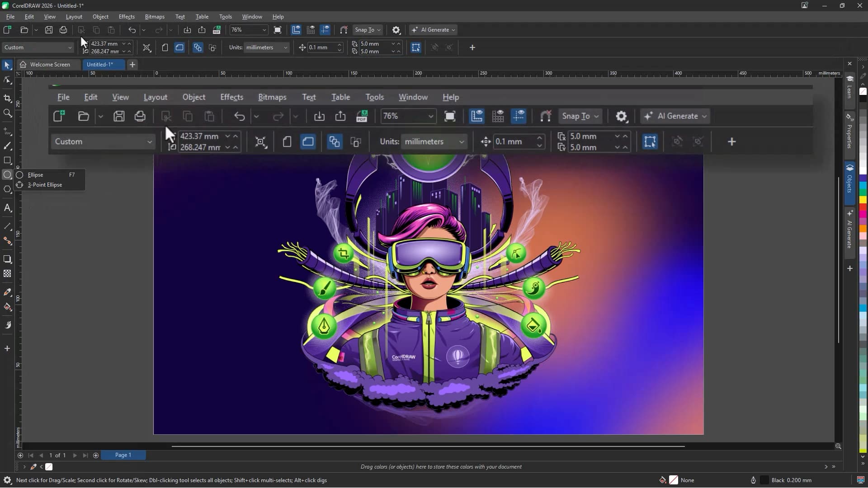Open the enlarged Custom page size dropdown
Image resolution: width=868 pixels, height=488 pixels.
click(104, 142)
